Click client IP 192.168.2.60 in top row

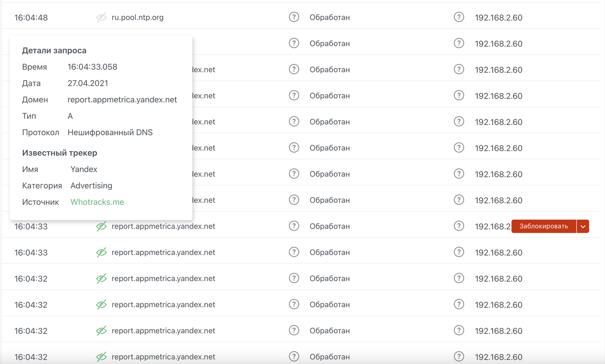click(x=498, y=18)
